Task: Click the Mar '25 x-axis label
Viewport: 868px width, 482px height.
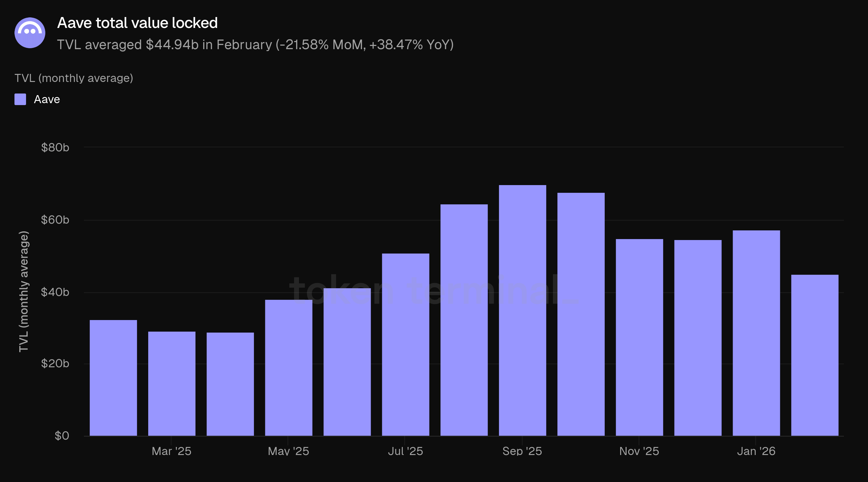Action: (x=172, y=451)
